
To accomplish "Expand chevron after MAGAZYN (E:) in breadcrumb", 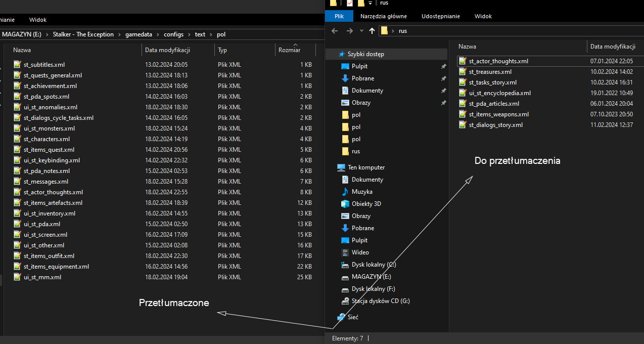I will pos(47,34).
